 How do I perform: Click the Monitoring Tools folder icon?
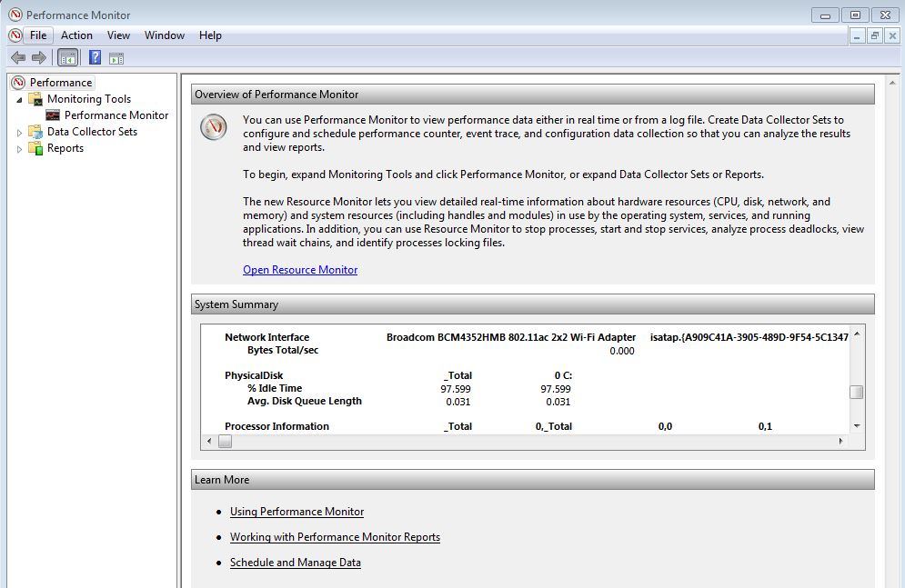coord(35,99)
